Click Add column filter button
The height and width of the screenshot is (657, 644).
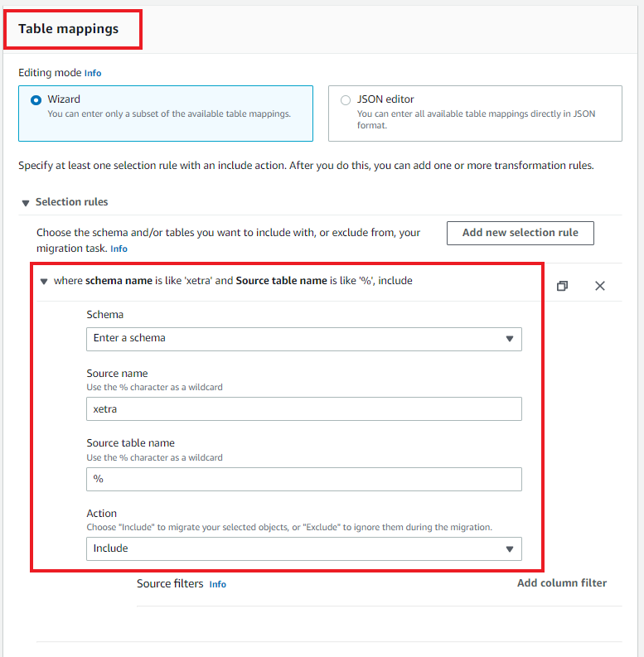561,583
